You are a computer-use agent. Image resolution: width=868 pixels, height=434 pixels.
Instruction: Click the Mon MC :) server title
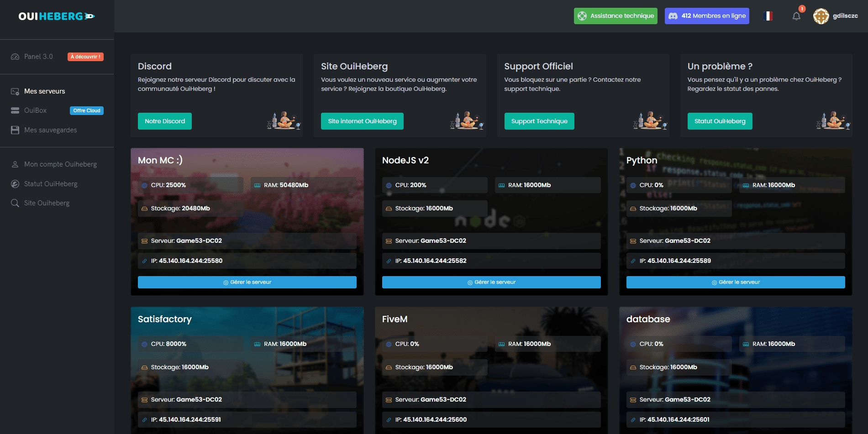tap(160, 160)
